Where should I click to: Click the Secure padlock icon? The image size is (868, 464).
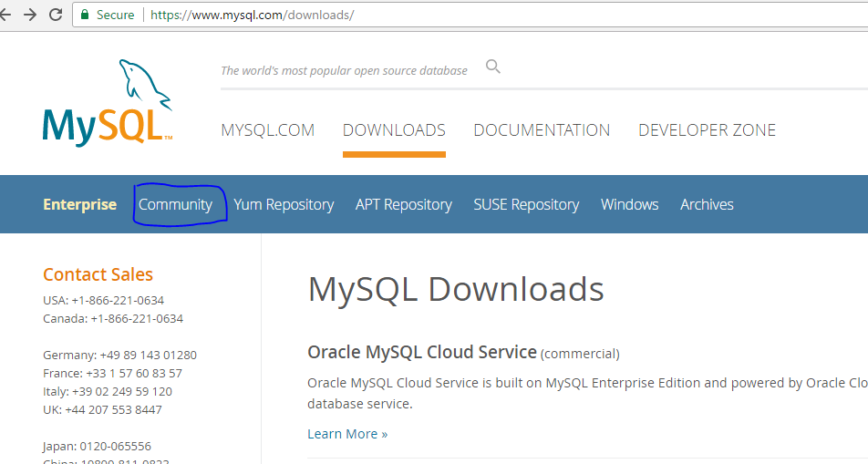[x=85, y=15]
